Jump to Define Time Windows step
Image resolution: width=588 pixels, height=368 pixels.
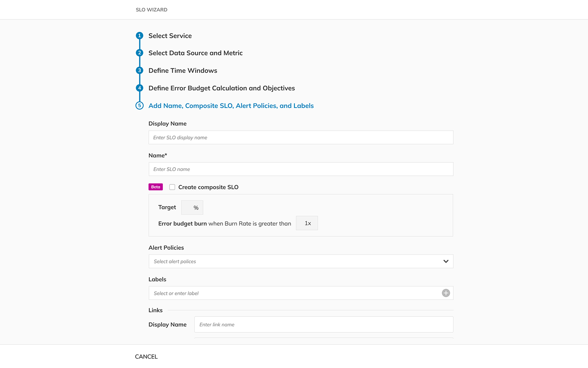click(183, 71)
